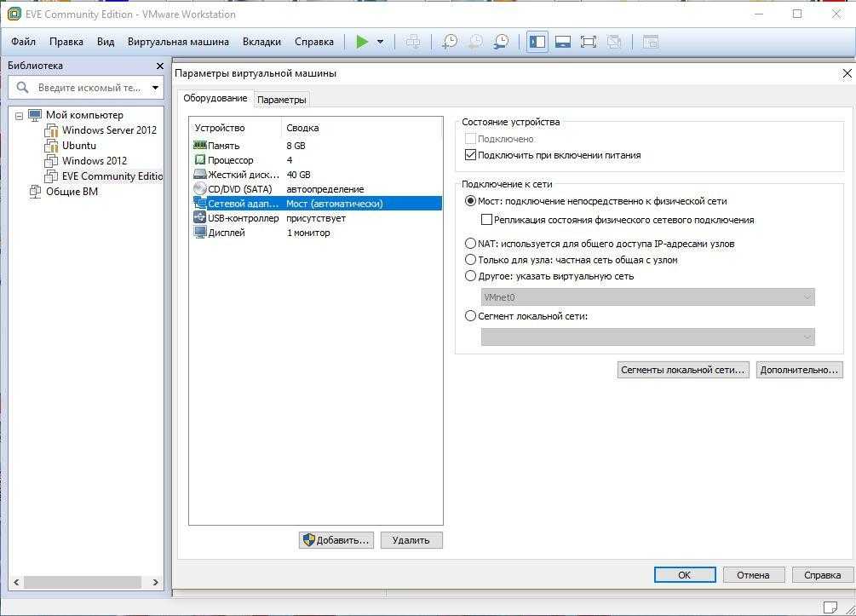Image resolution: width=856 pixels, height=616 pixels.
Task: Open the power options dropdown arrow
Action: click(380, 42)
